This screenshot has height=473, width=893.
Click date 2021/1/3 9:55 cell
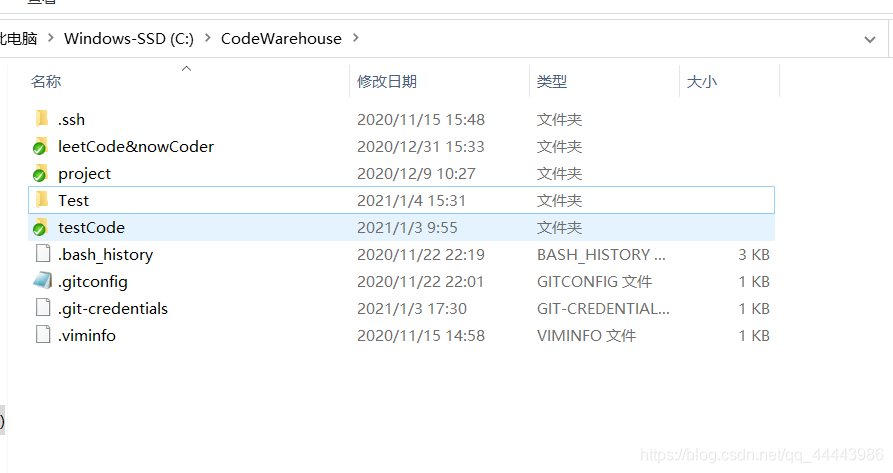click(407, 228)
